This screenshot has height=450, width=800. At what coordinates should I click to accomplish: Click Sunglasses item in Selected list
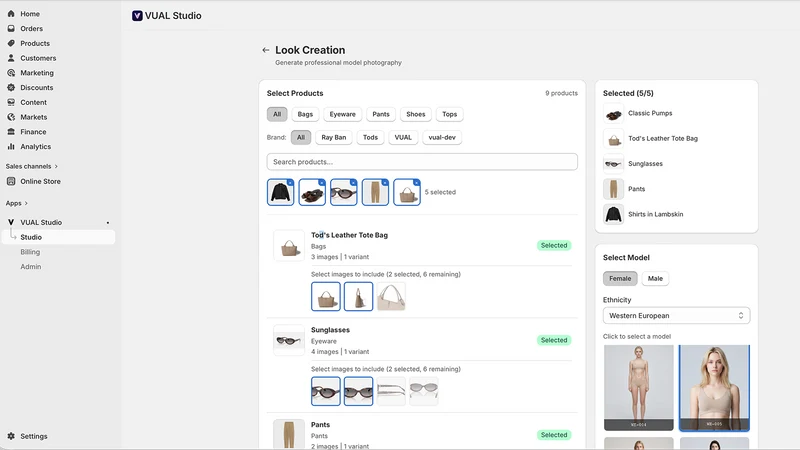tap(645, 164)
